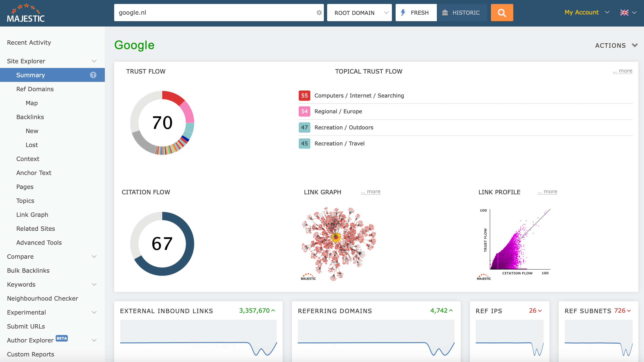Select Ref Domains in sidebar
Screen dimensions: 644x362
coord(35,89)
